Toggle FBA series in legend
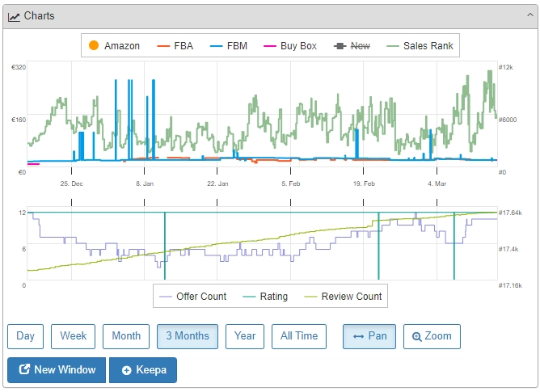This screenshot has height=392, width=540. coord(175,46)
